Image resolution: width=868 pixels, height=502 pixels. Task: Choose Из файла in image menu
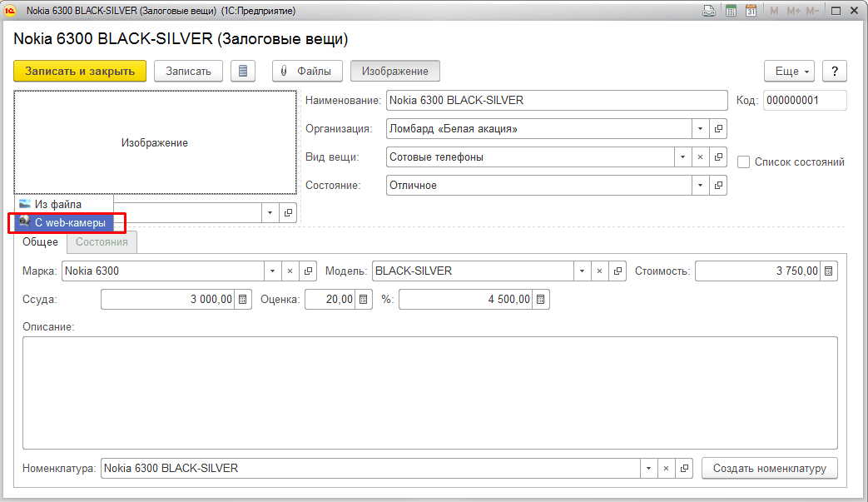click(63, 204)
